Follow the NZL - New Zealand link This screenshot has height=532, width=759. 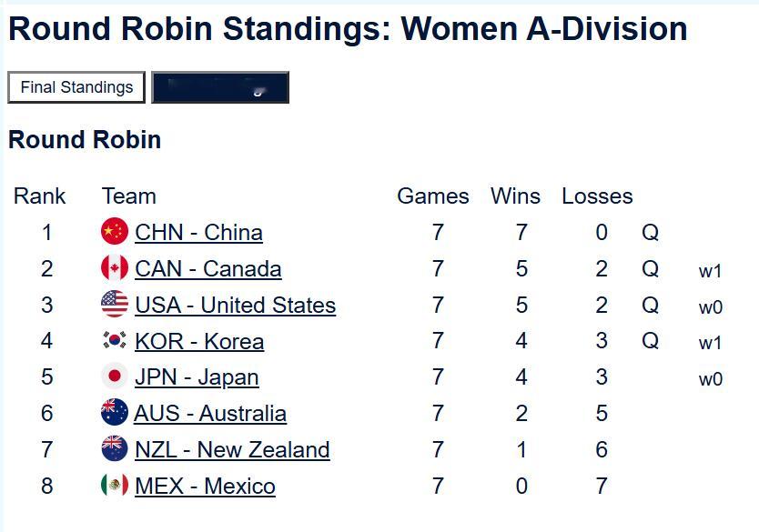[232, 450]
